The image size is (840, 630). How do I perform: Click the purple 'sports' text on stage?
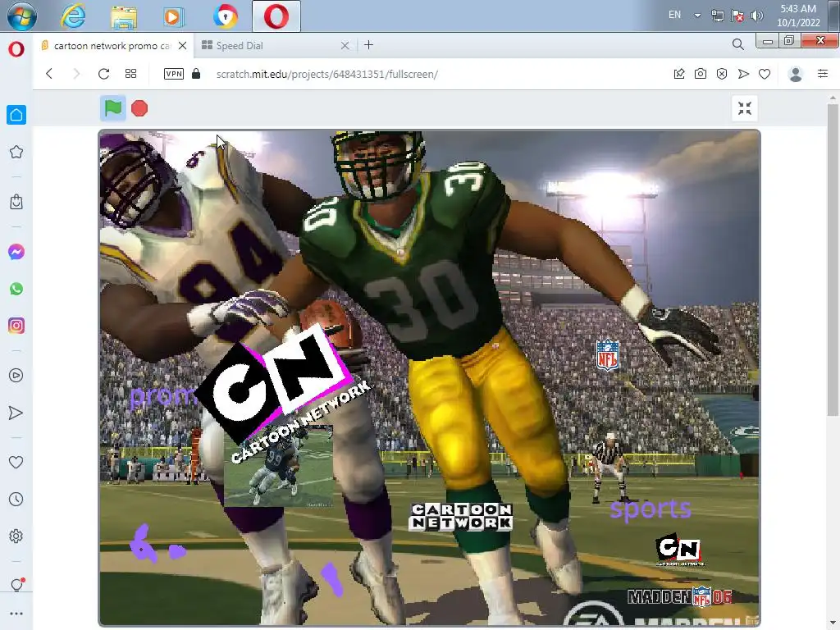click(651, 509)
